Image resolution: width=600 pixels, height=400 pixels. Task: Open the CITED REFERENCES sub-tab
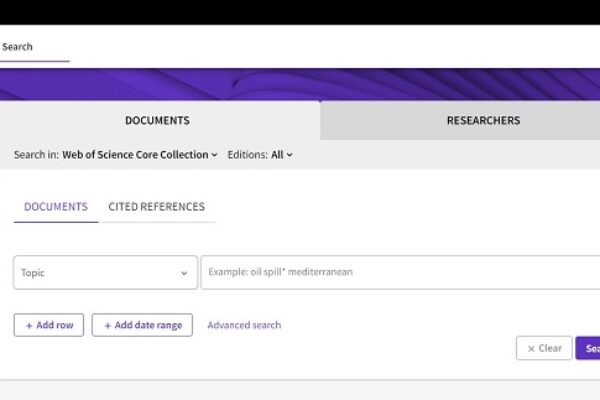[x=156, y=207]
